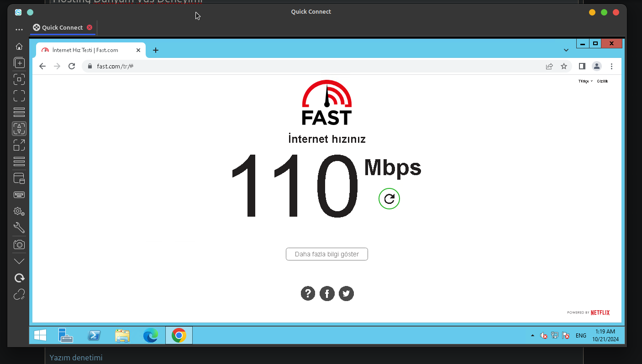
Task: Go back in Chrome
Action: pos(42,66)
